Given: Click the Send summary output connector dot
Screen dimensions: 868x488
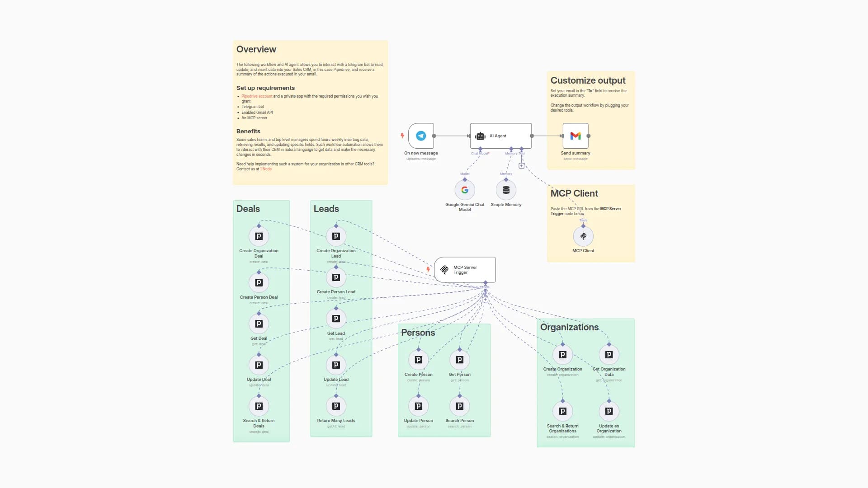Looking at the screenshot, I should pyautogui.click(x=588, y=136).
